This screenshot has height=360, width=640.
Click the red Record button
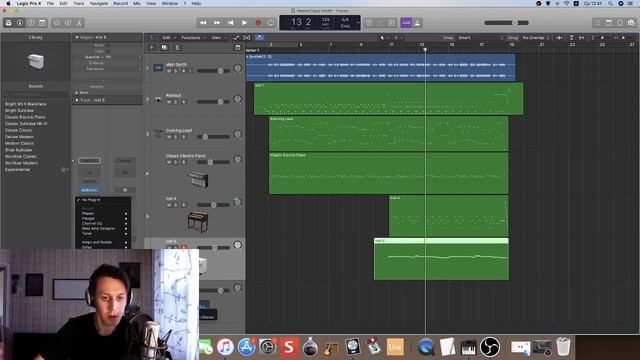point(258,23)
